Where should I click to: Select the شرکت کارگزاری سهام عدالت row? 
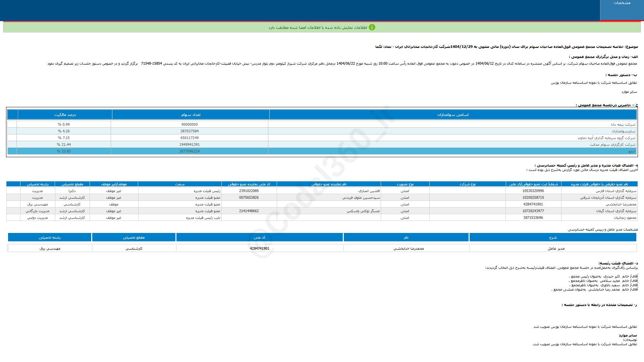click(x=612, y=144)
